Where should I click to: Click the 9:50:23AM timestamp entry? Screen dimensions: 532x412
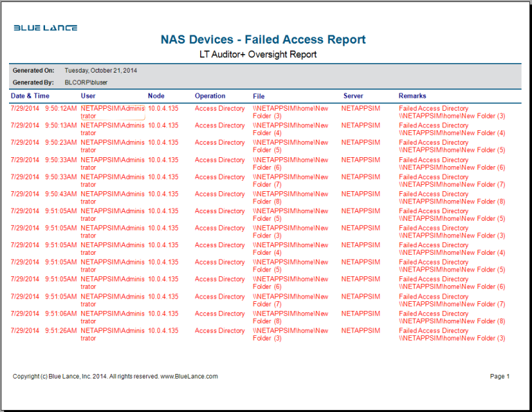pyautogui.click(x=61, y=143)
